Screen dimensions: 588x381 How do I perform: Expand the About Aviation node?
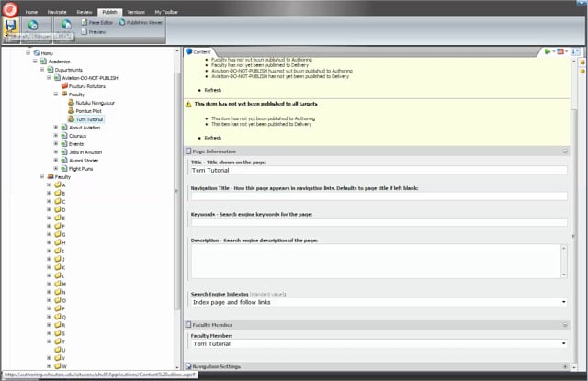pyautogui.click(x=56, y=128)
